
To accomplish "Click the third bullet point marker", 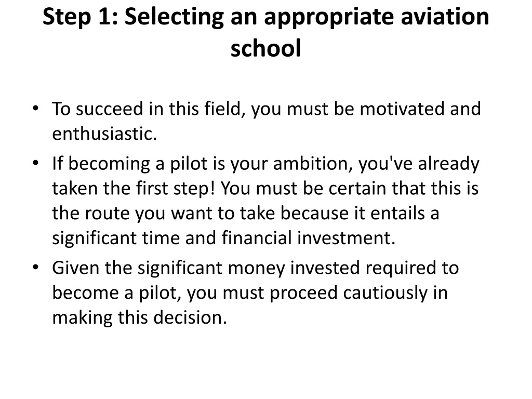I will click(x=36, y=268).
